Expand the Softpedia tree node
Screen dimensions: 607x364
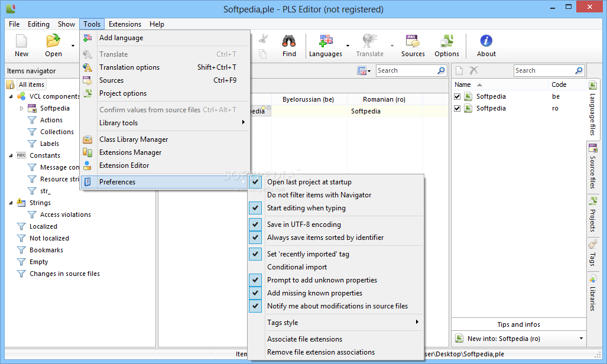click(x=21, y=108)
